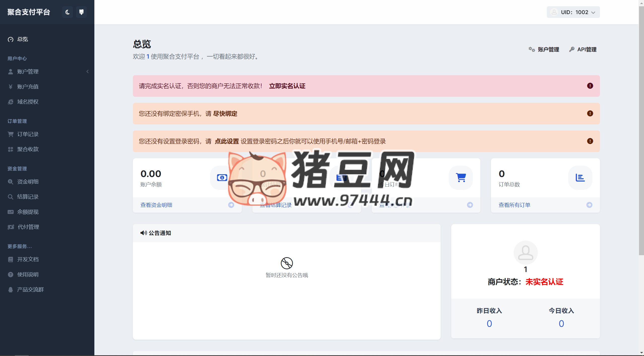Click the bar chart icon on 订单总数 card

click(x=580, y=178)
